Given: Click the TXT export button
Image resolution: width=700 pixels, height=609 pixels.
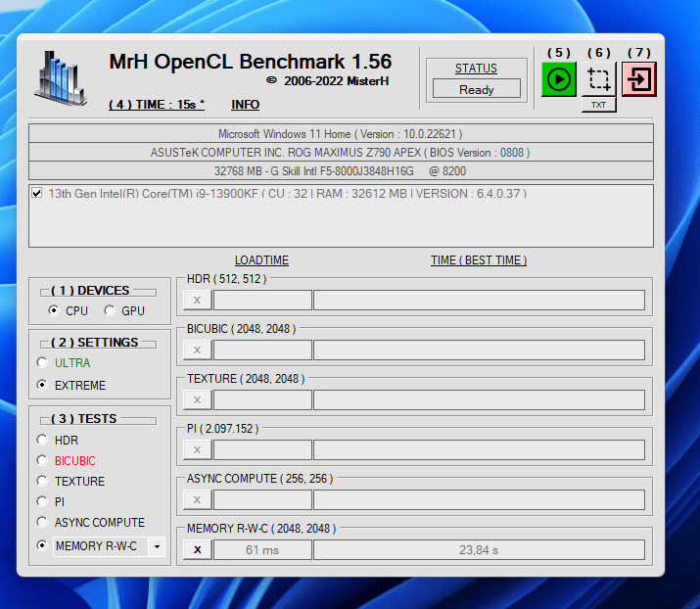Looking at the screenshot, I should (598, 105).
